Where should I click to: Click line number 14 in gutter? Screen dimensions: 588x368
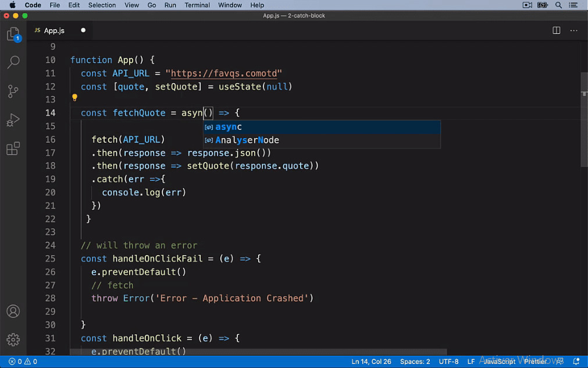click(x=50, y=112)
